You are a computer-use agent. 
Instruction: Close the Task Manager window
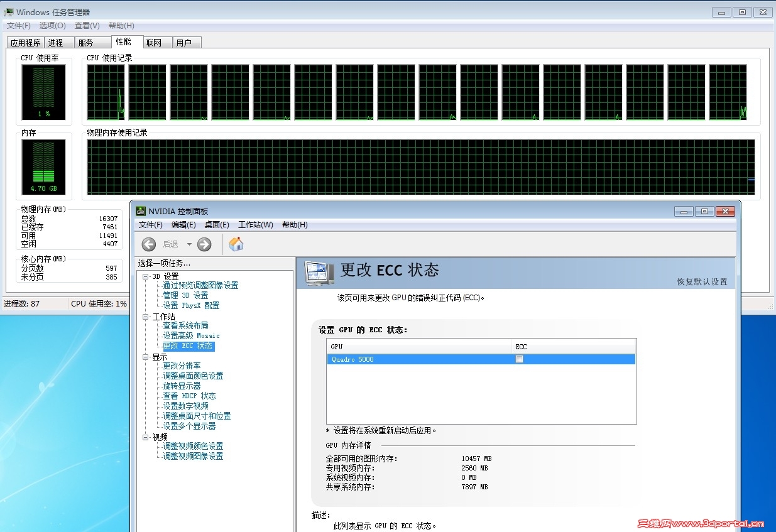click(763, 12)
